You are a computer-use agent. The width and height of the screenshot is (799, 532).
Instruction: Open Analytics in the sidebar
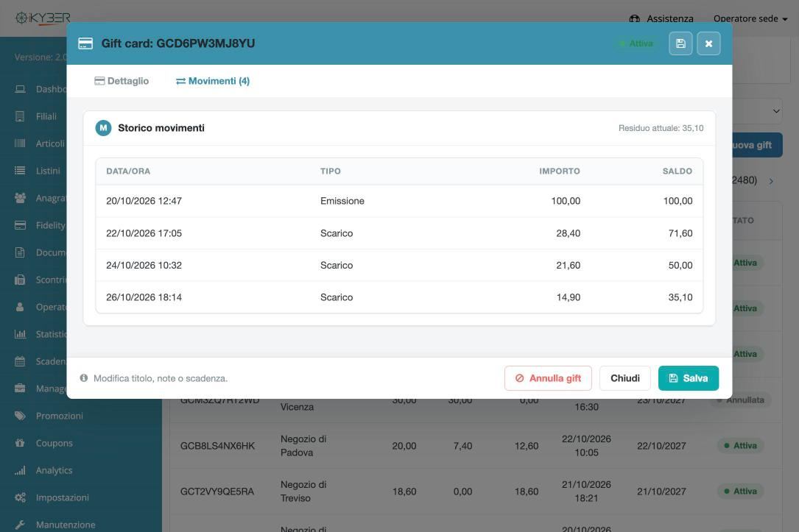54,470
